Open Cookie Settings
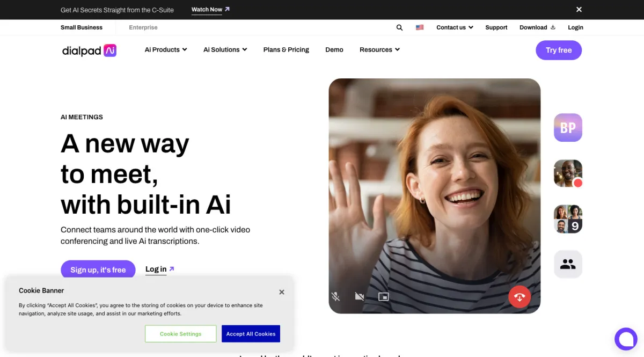Image resolution: width=644 pixels, height=357 pixels. (181, 334)
